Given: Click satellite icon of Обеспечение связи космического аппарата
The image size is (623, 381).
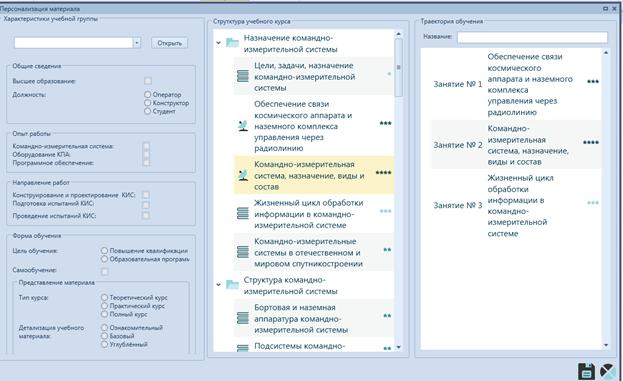Looking at the screenshot, I should pyautogui.click(x=243, y=126).
